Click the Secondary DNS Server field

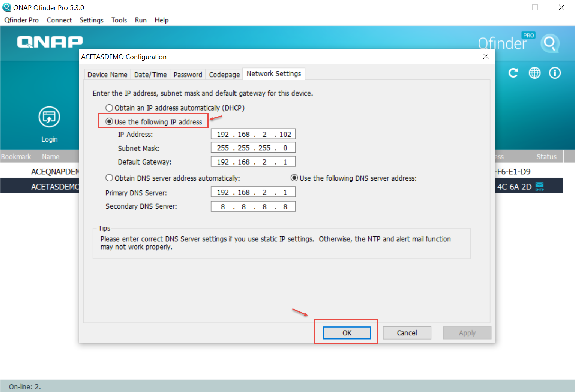(253, 207)
